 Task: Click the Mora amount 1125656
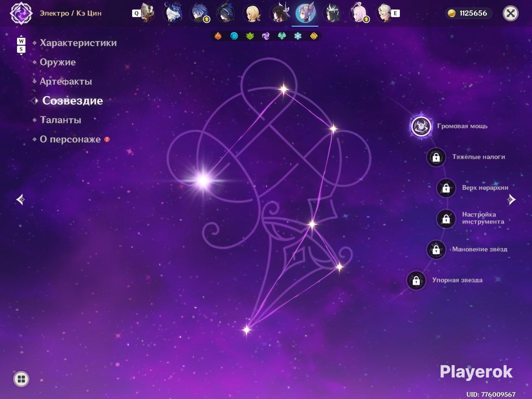(473, 13)
